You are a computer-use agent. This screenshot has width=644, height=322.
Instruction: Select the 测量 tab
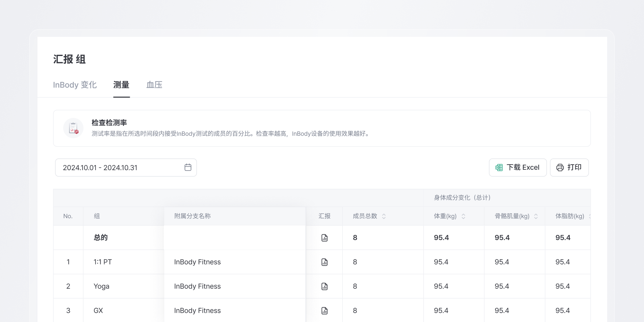(x=121, y=85)
